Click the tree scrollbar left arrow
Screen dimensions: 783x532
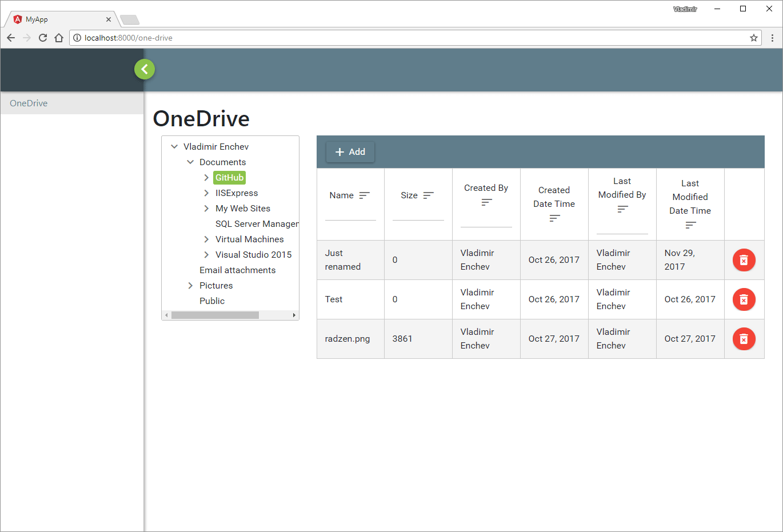coord(166,315)
